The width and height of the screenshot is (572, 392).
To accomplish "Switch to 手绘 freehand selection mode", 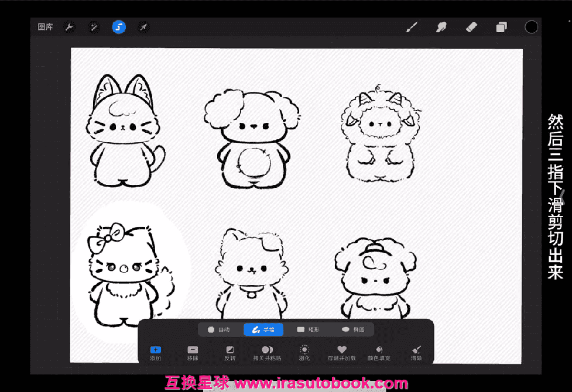I will click(x=263, y=329).
